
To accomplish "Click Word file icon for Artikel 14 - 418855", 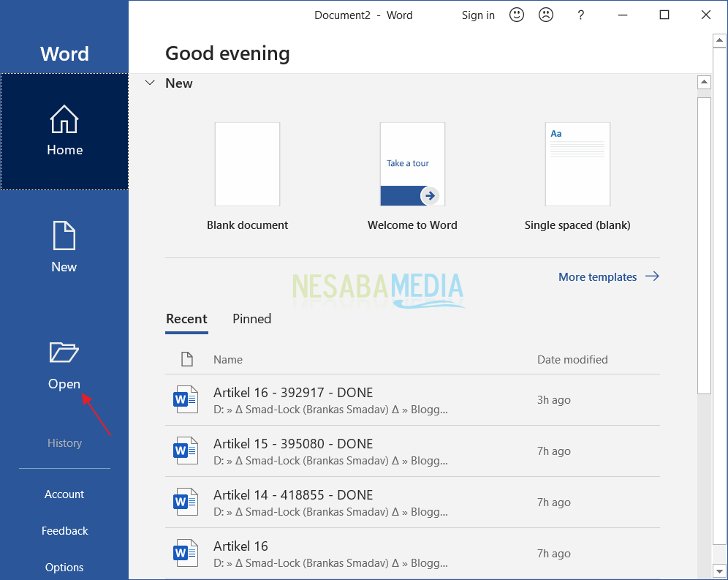I will (185, 502).
